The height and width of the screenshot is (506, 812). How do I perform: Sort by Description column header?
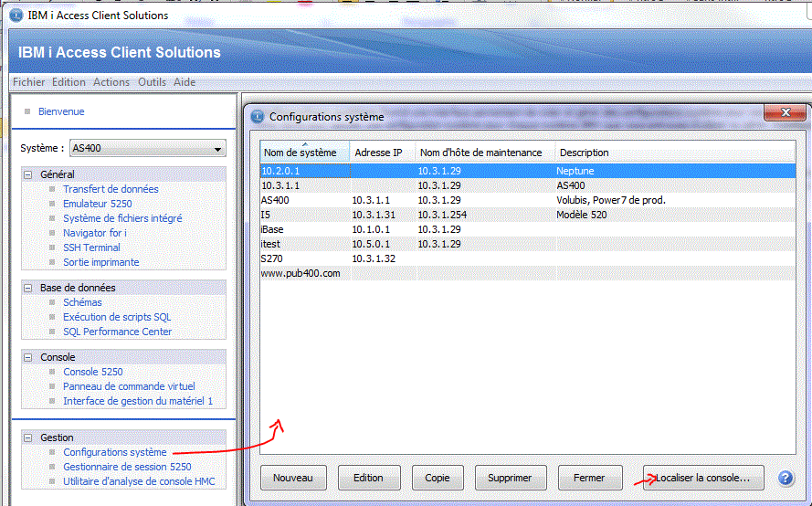(675, 153)
